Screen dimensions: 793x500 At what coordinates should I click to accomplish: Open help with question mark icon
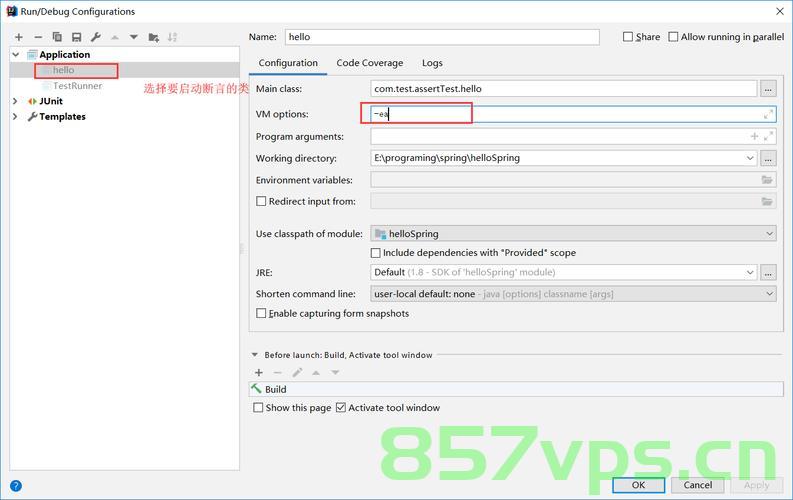[x=16, y=486]
